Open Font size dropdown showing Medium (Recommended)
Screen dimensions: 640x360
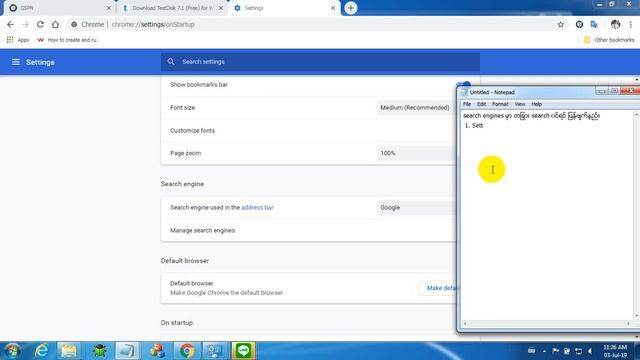[x=416, y=108]
